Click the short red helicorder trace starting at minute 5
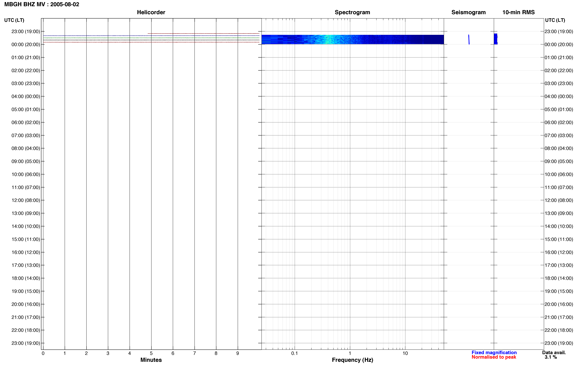This screenshot has height=368, width=588. click(x=203, y=34)
